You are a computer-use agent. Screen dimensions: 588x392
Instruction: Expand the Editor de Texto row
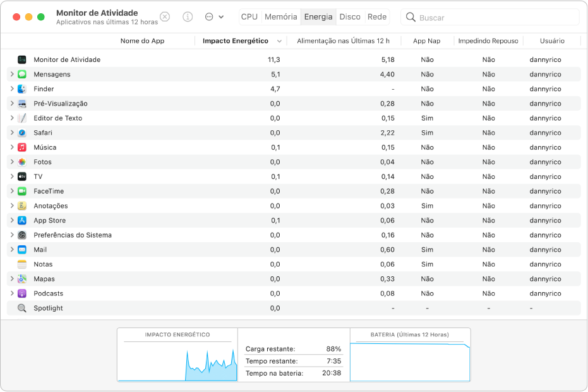[12, 118]
